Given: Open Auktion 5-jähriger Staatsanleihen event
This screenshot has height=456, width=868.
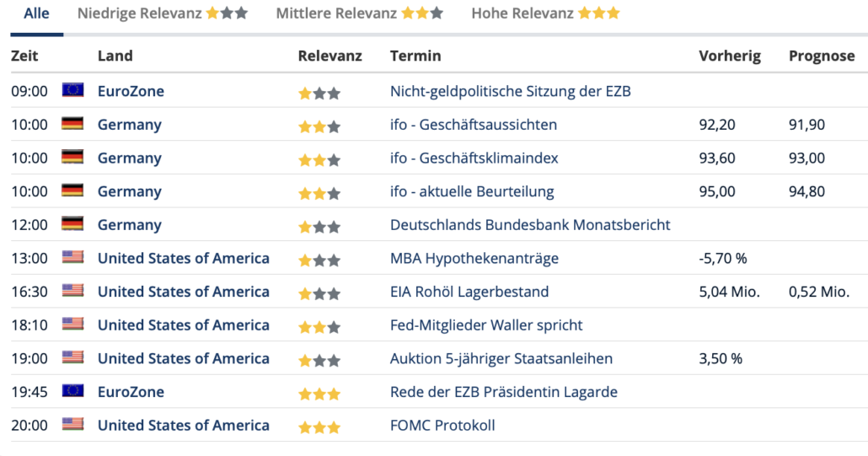Looking at the screenshot, I should 501,358.
